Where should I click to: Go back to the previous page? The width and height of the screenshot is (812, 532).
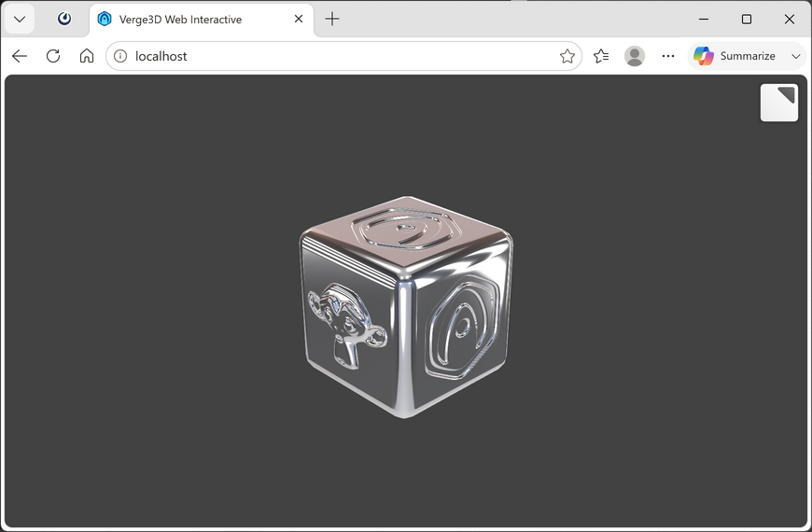[20, 56]
